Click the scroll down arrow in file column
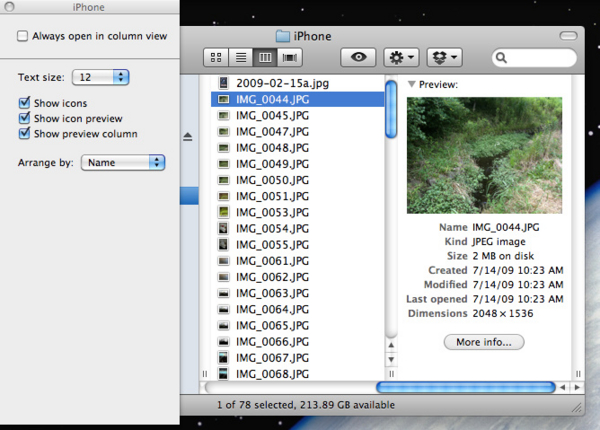This screenshot has width=600, height=430. pos(391,359)
